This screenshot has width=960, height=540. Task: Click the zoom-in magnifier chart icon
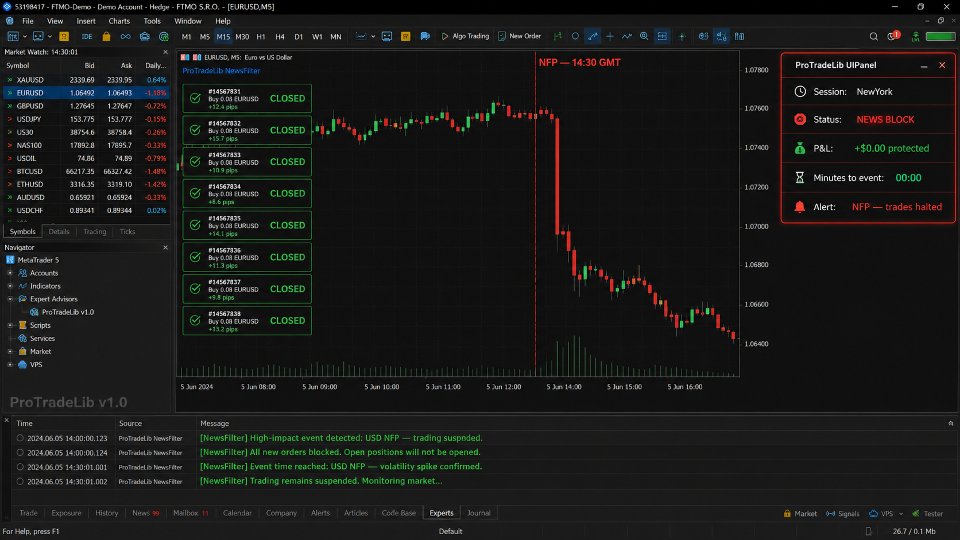(644, 37)
